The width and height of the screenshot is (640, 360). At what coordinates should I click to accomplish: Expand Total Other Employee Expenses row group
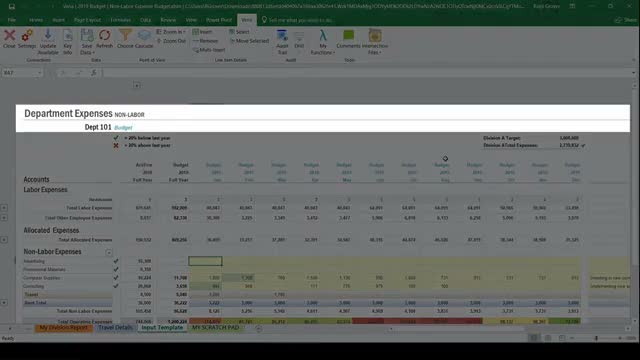pos(4,218)
